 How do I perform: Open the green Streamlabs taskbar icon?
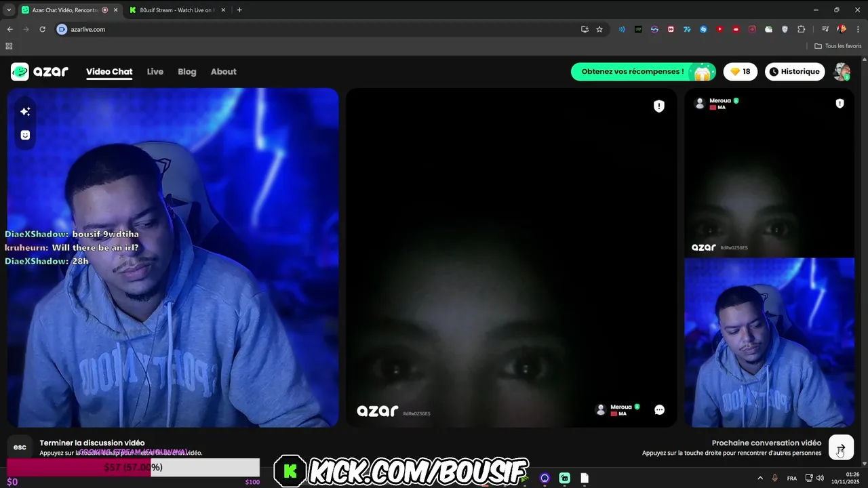[565, 478]
